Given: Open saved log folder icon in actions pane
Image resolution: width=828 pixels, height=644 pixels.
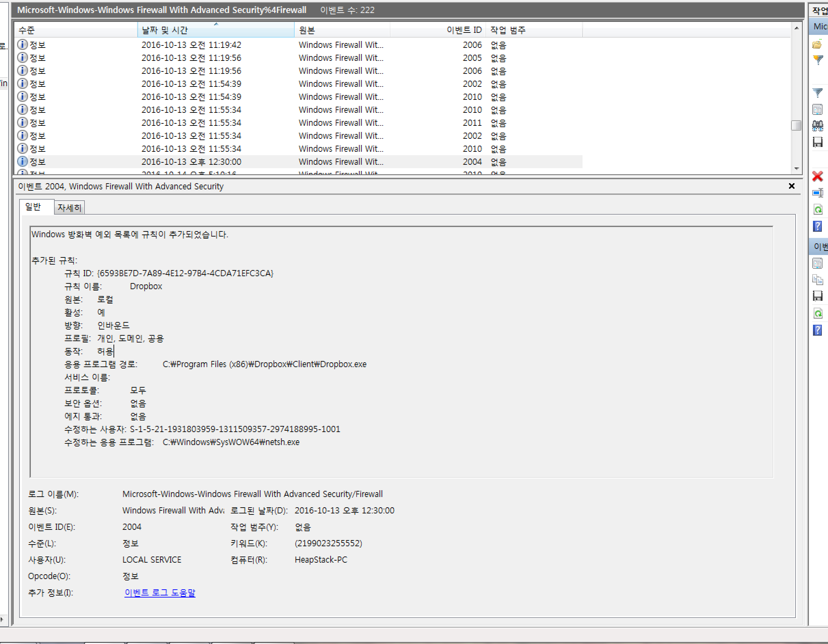Looking at the screenshot, I should 817,45.
